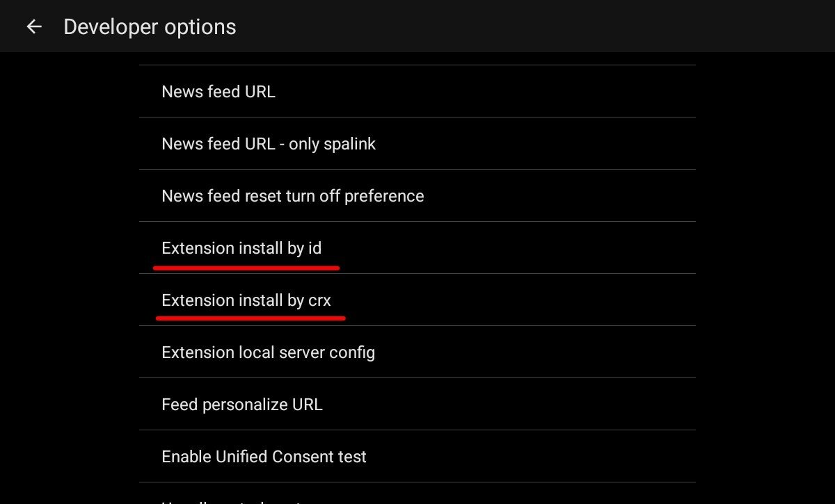Select the Feed personalize URL option
Image resolution: width=835 pixels, height=504 pixels.
click(x=242, y=405)
